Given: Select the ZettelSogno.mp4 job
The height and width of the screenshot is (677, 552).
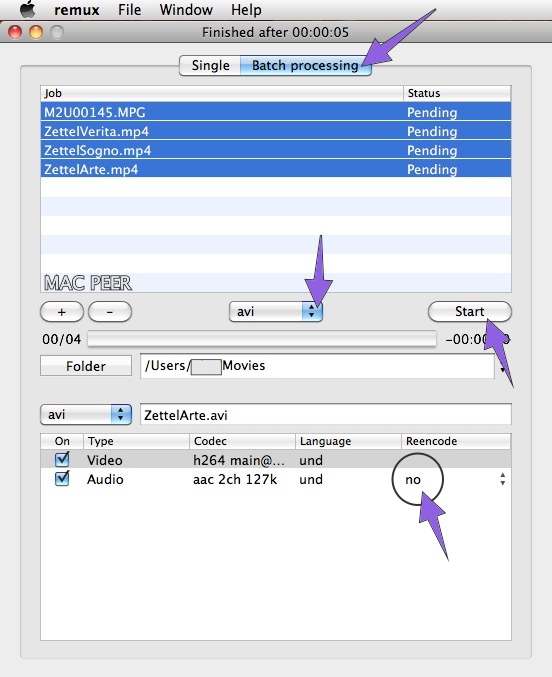Looking at the screenshot, I should click(x=276, y=150).
